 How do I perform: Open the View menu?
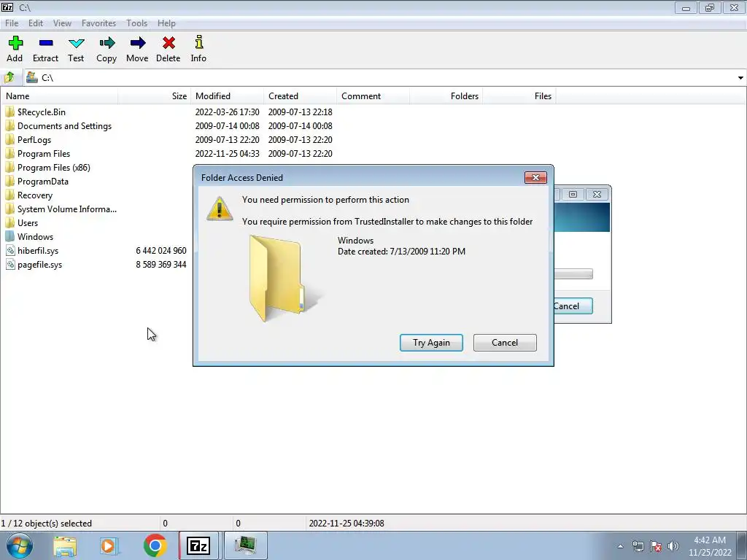point(63,23)
